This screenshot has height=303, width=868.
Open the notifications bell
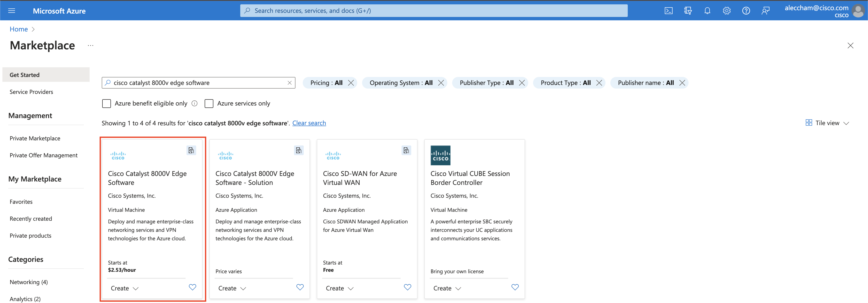click(707, 11)
